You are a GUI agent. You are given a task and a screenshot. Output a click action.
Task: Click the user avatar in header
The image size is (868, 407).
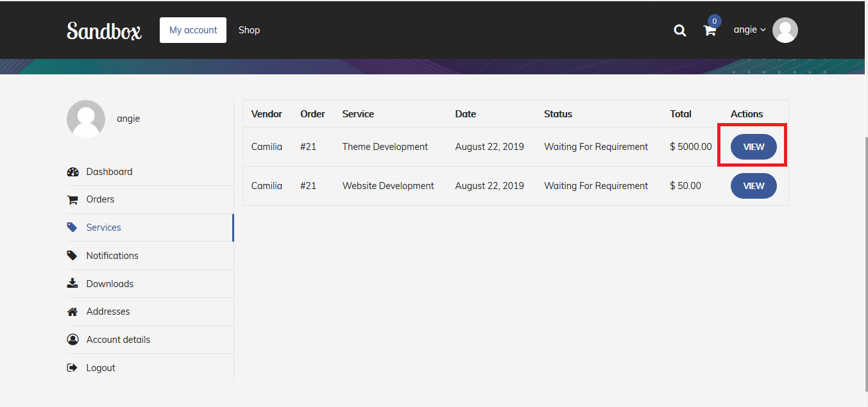785,30
